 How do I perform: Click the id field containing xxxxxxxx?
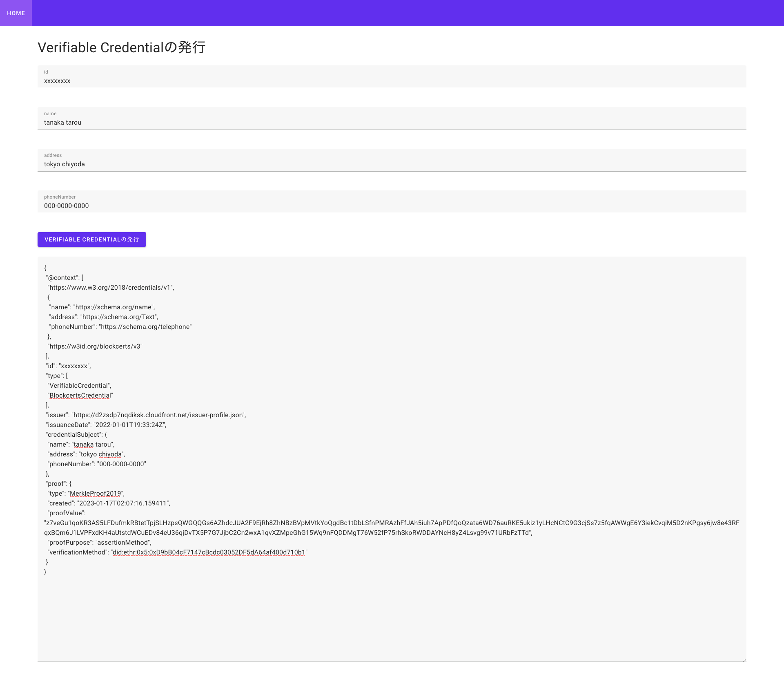coord(391,80)
